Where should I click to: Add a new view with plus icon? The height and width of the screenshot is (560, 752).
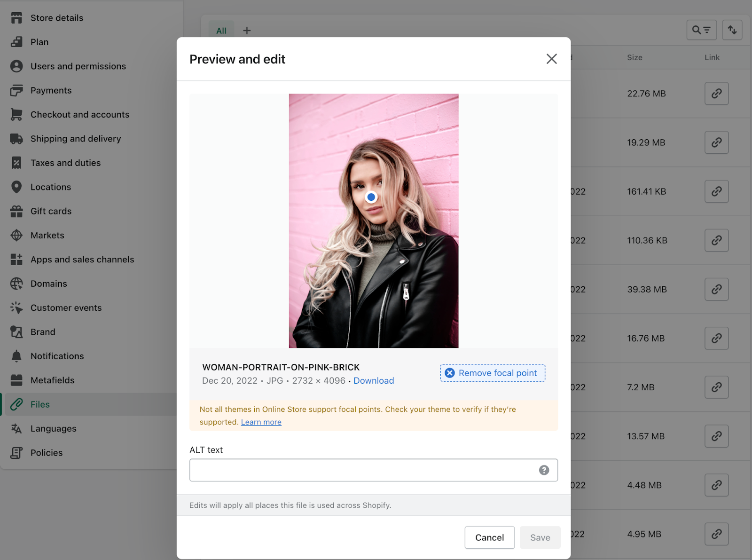coord(247,31)
